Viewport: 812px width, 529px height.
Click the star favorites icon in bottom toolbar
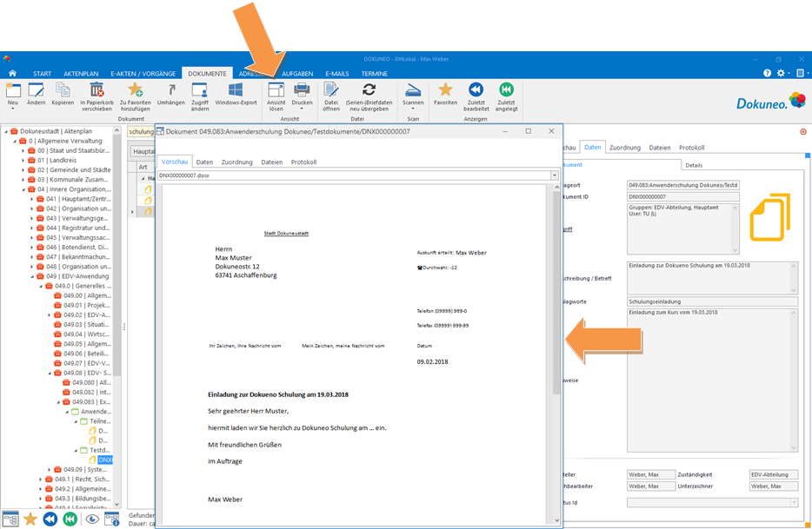point(30,519)
